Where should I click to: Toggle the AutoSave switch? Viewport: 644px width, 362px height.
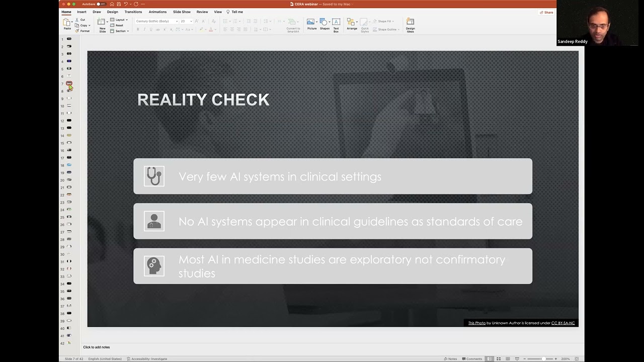[x=101, y=4]
